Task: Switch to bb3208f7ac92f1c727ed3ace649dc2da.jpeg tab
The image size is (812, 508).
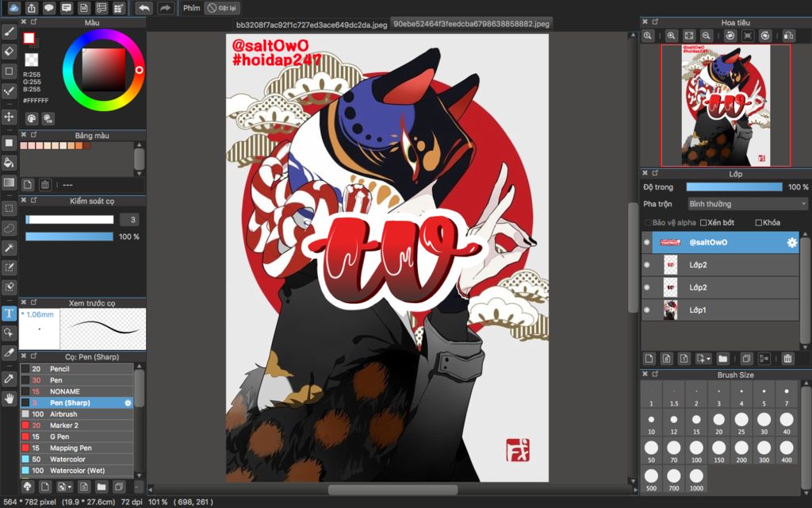Action: coord(311,25)
